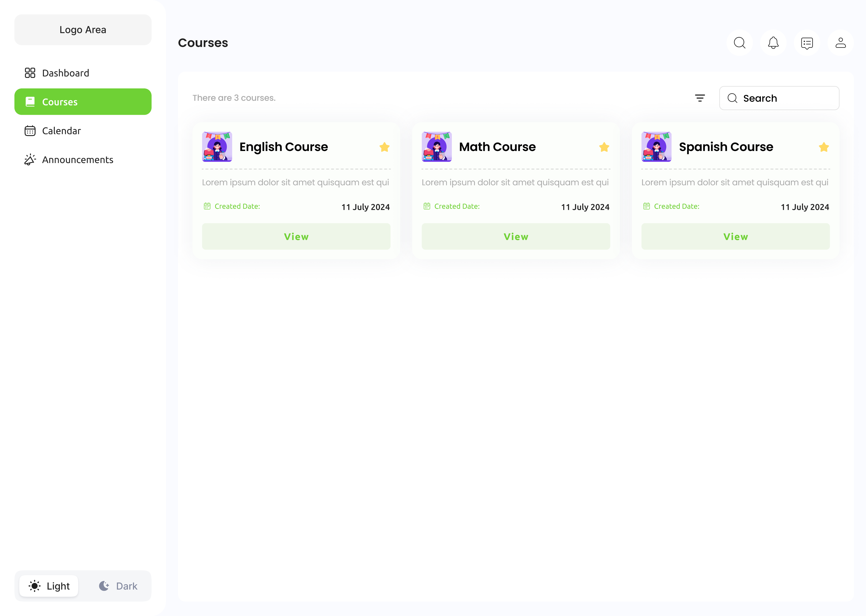The image size is (866, 616).
Task: Focus the courses Search input field
Action: [x=779, y=98]
